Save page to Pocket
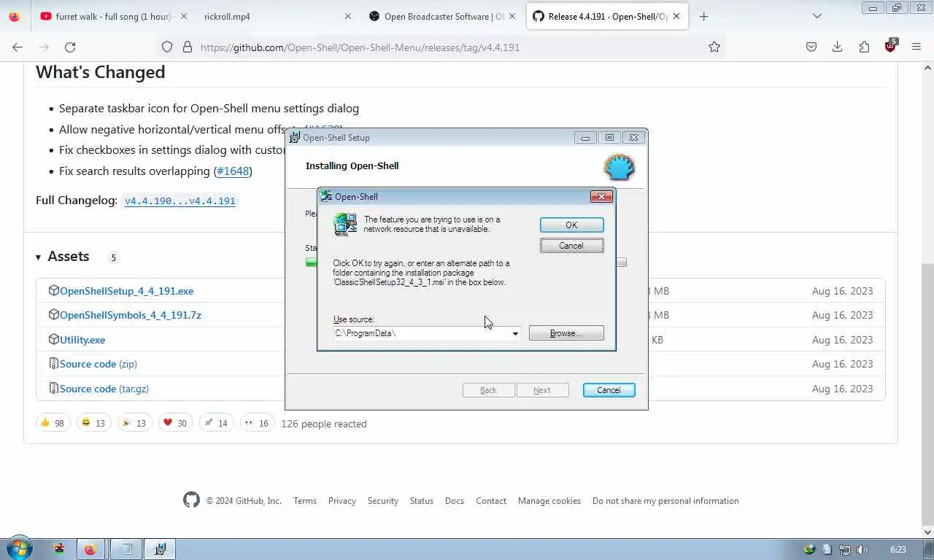Viewport: 934px width, 560px height. tap(811, 47)
